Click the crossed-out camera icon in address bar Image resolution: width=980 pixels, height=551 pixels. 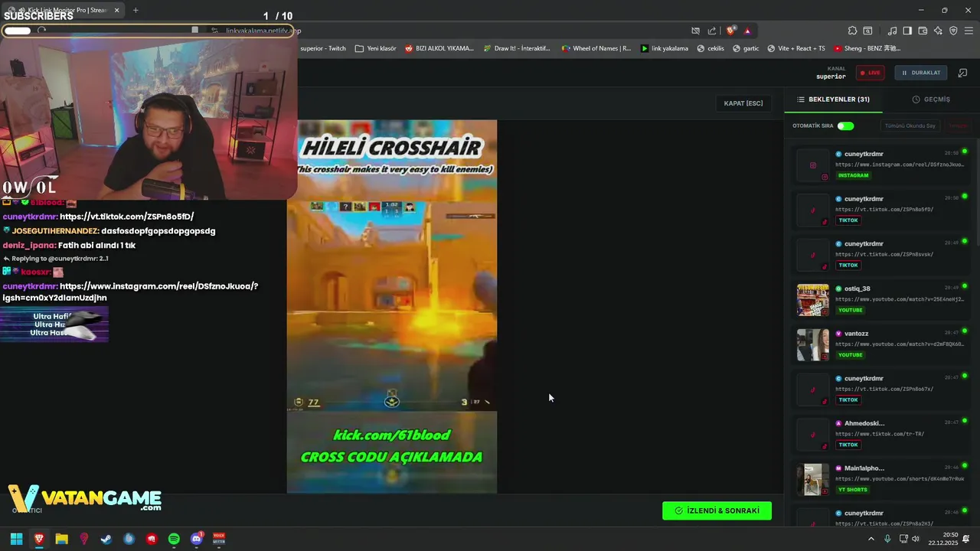pyautogui.click(x=695, y=31)
